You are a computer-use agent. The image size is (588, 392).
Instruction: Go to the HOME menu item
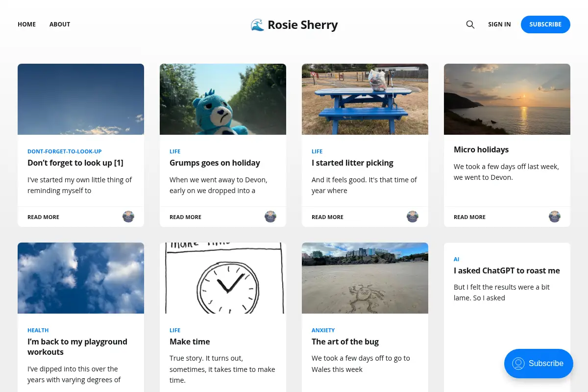26,24
